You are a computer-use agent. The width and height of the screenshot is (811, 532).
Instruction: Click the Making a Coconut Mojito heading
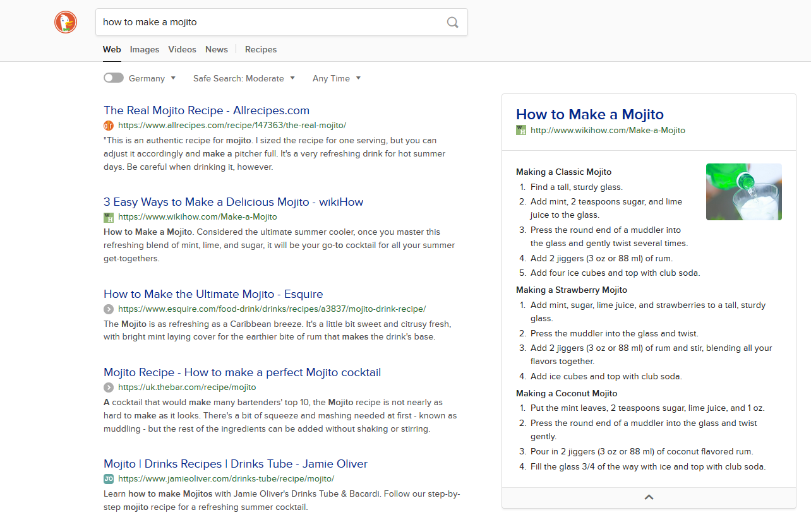(567, 393)
